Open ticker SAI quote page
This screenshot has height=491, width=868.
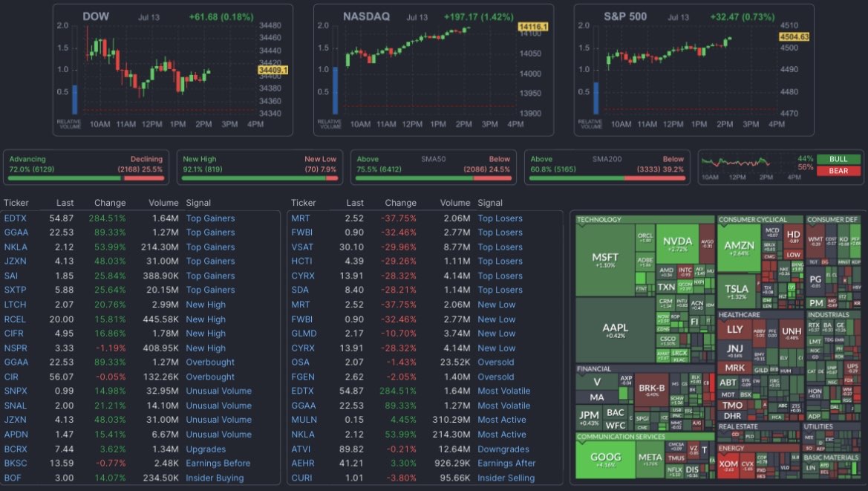coord(11,276)
